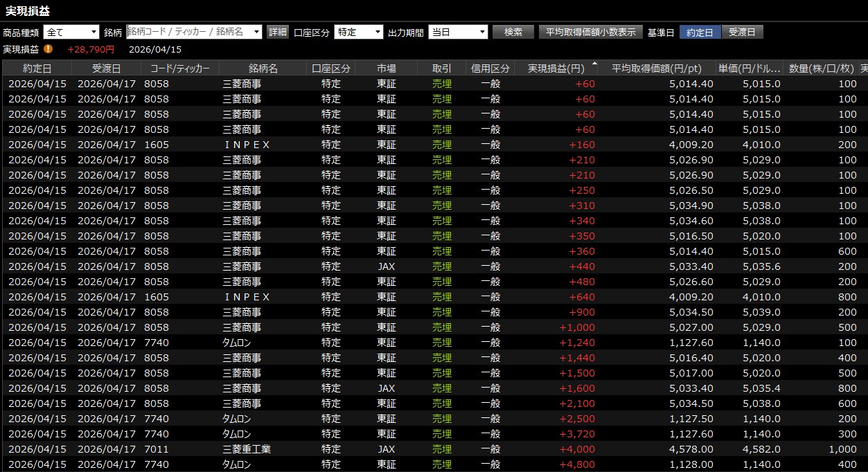Viewport: 868px width, 472px height.
Task: Open the 銘柄 search box dropdown arrow
Action: click(257, 32)
